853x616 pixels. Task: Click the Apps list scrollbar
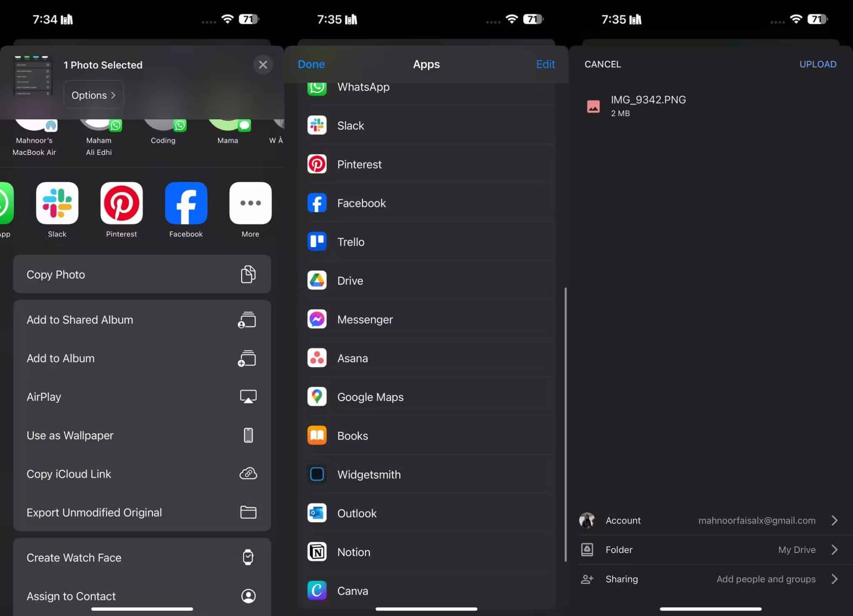[565, 424]
